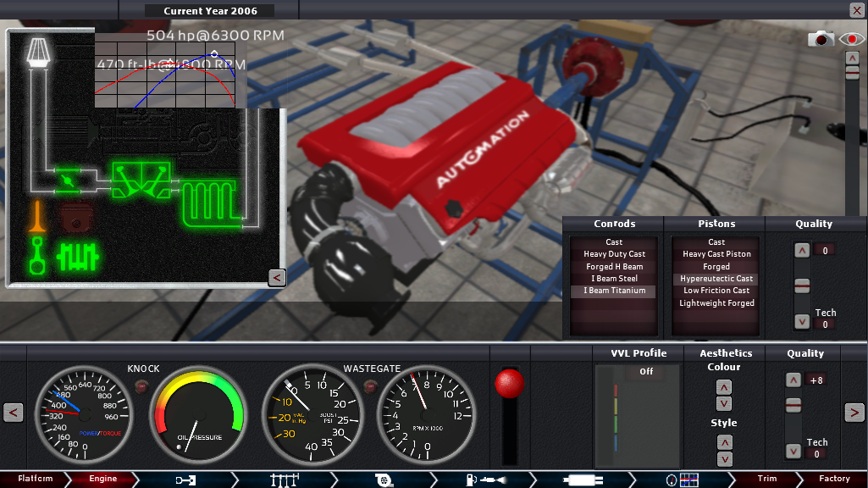The height and width of the screenshot is (488, 868).
Task: Open the green crankshaft icon
Action: click(x=78, y=257)
